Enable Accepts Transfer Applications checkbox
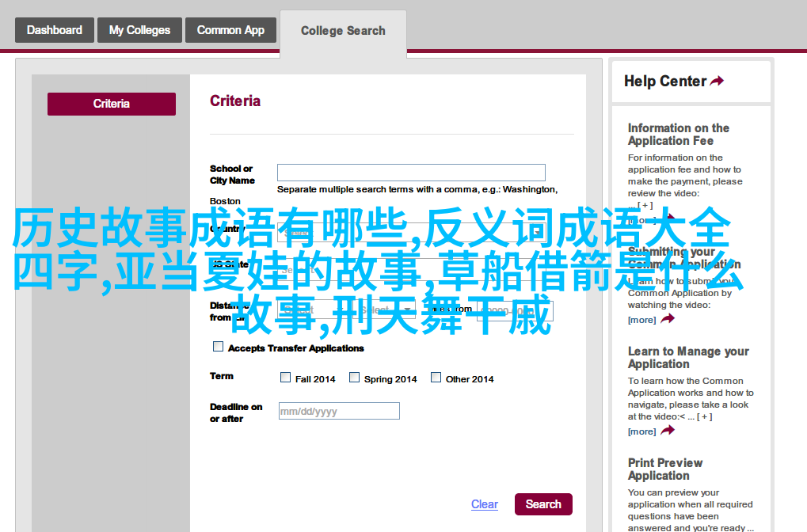 coord(218,347)
